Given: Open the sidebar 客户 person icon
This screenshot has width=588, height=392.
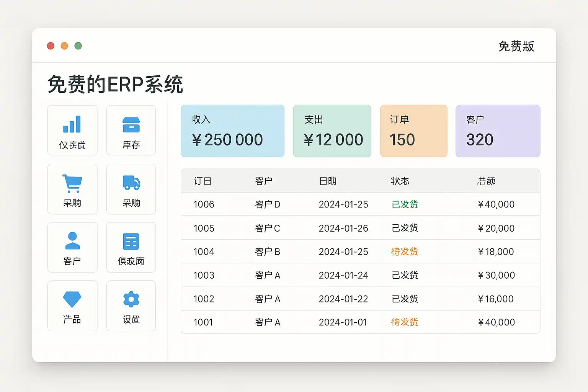Looking at the screenshot, I should (72, 241).
